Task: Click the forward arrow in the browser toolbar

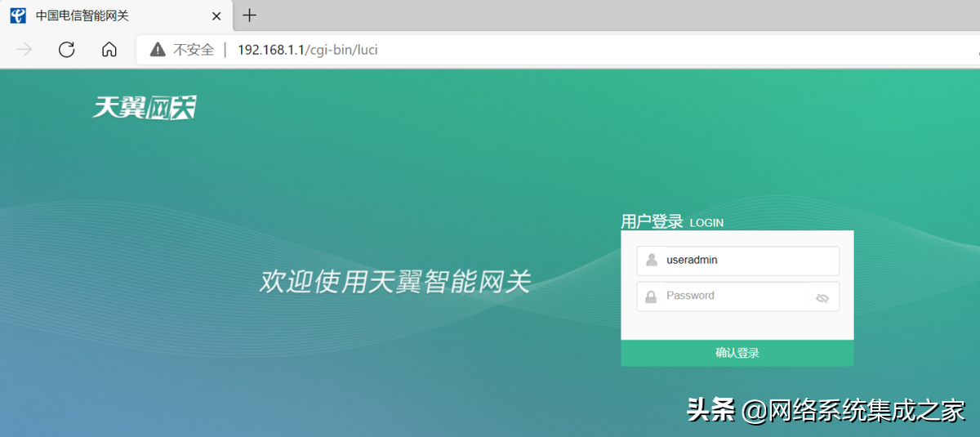Action: pyautogui.click(x=24, y=50)
